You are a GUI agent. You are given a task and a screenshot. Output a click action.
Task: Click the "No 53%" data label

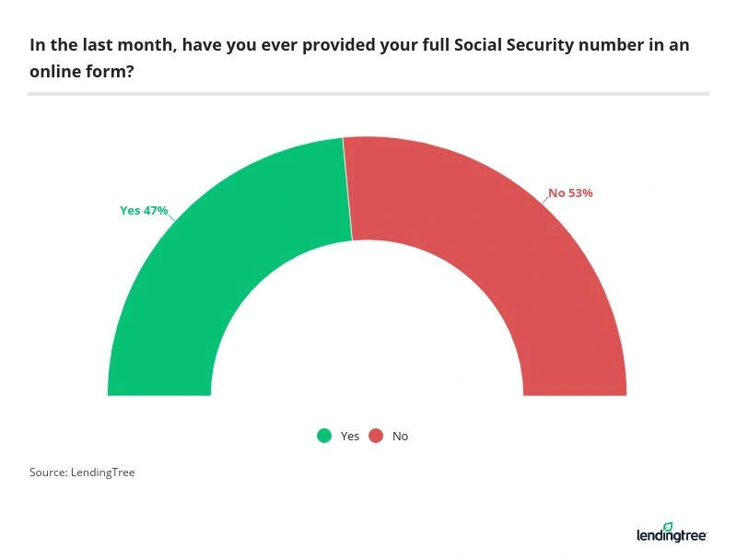click(x=570, y=193)
